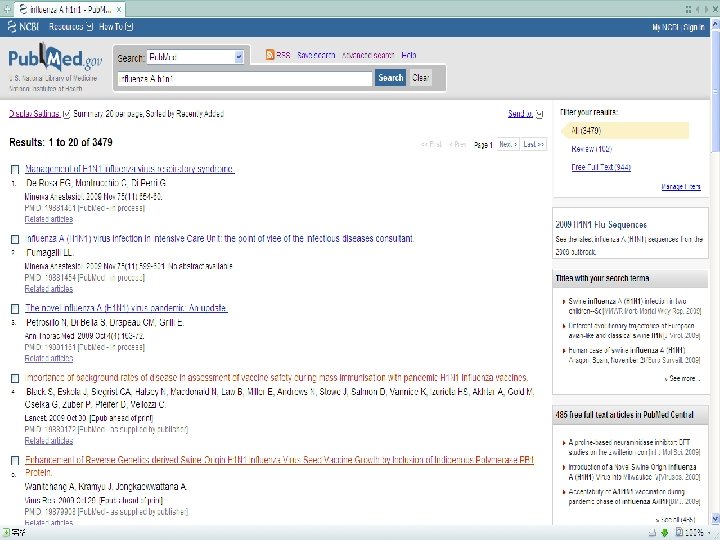The width and height of the screenshot is (720, 540).
Task: Expand the Human case of swine influenza item
Action: (x=564, y=350)
